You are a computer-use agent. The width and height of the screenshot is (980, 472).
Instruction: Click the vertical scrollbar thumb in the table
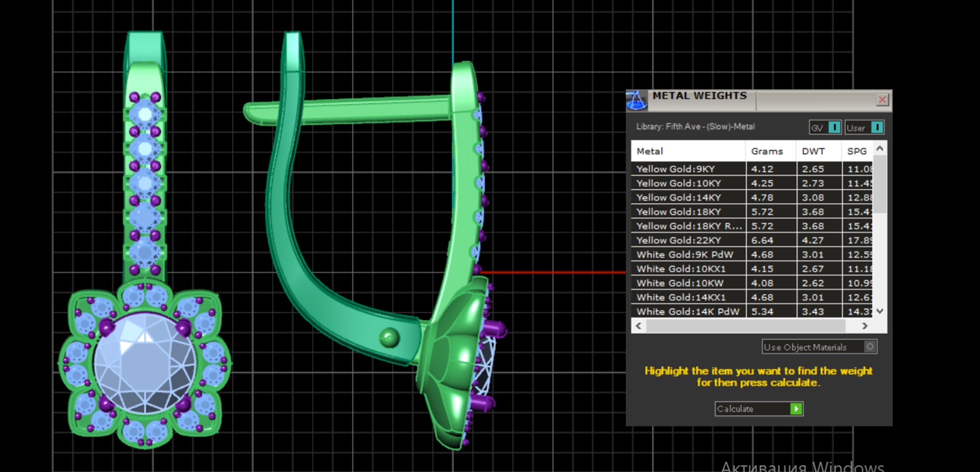879,184
